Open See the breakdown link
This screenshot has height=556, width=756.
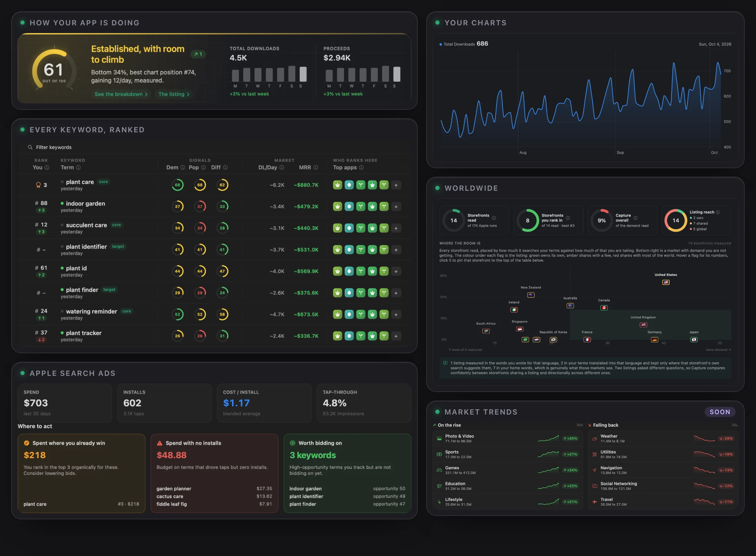coord(121,94)
